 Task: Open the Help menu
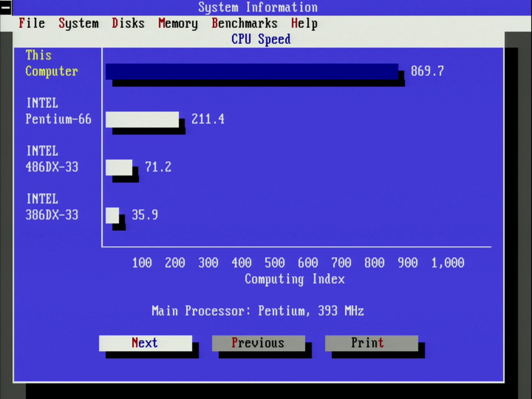coord(305,23)
